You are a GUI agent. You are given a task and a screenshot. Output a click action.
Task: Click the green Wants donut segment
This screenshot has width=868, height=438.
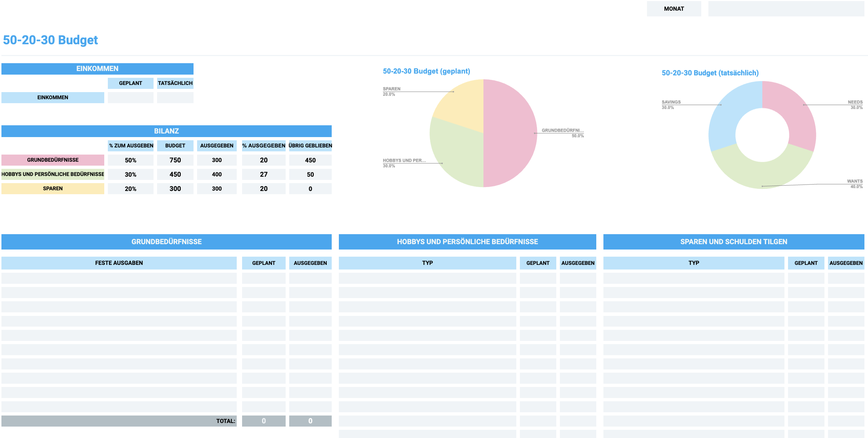(762, 175)
